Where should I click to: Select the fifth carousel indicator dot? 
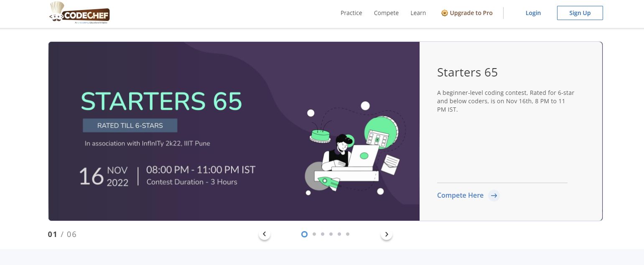coord(339,234)
